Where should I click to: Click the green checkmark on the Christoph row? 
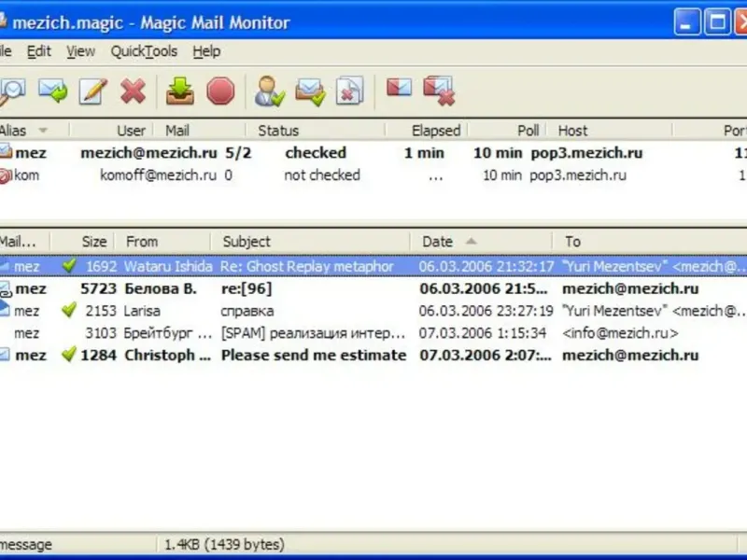tap(69, 354)
